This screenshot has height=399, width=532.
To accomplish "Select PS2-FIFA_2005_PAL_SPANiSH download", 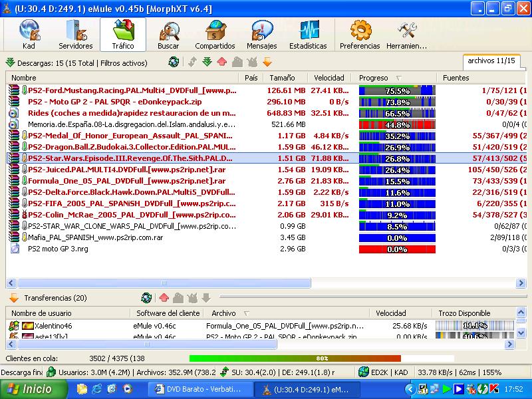I will tap(267, 203).
